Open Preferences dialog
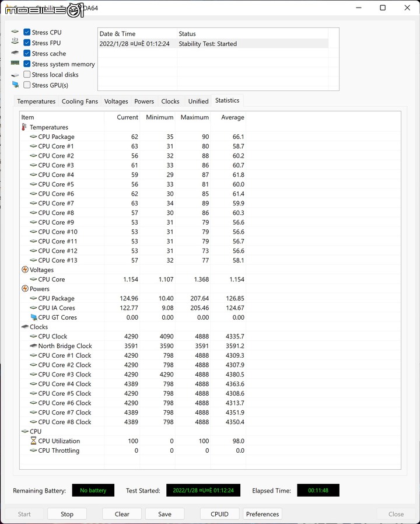 coord(262,514)
